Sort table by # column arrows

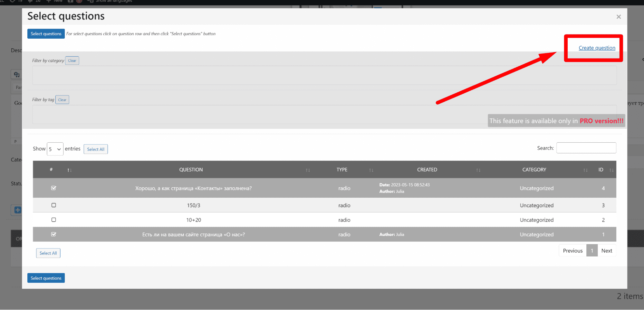click(69, 170)
